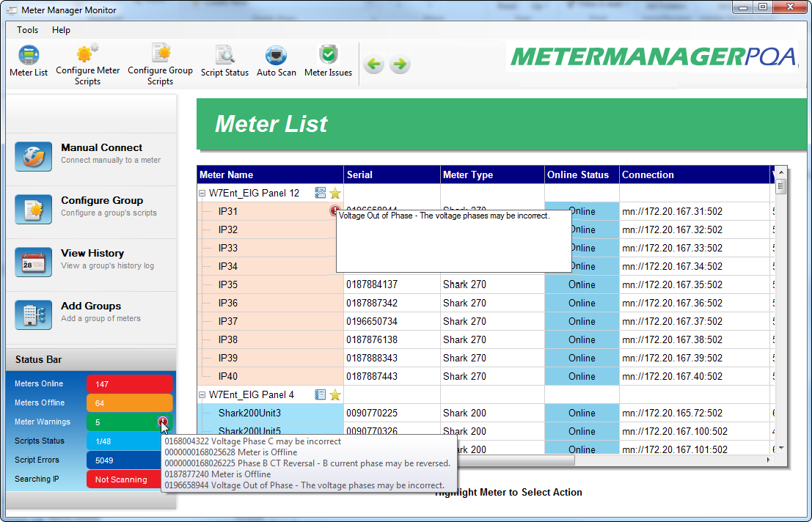
Task: Click the vertical scrollbar down arrow
Action: point(781,448)
